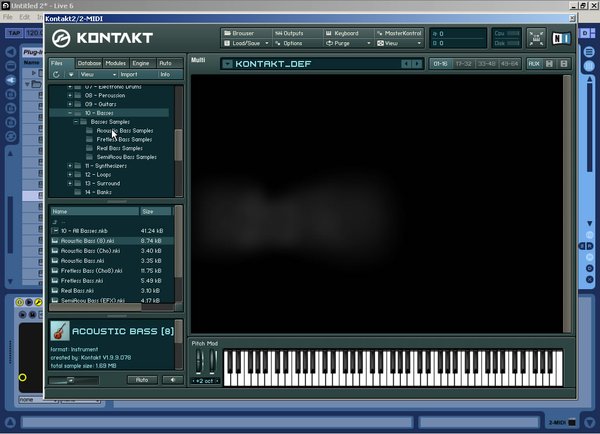Click the TAP tempo button in Live

(15, 33)
